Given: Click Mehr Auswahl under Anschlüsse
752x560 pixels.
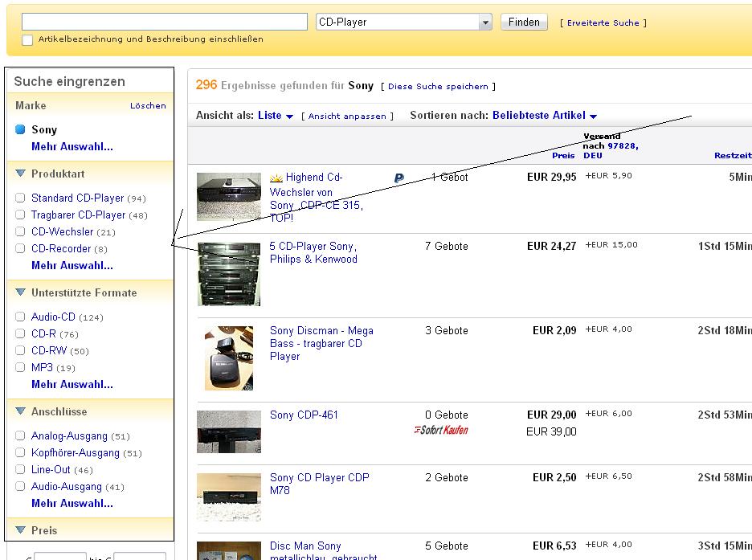Looking at the screenshot, I should pos(72,504).
